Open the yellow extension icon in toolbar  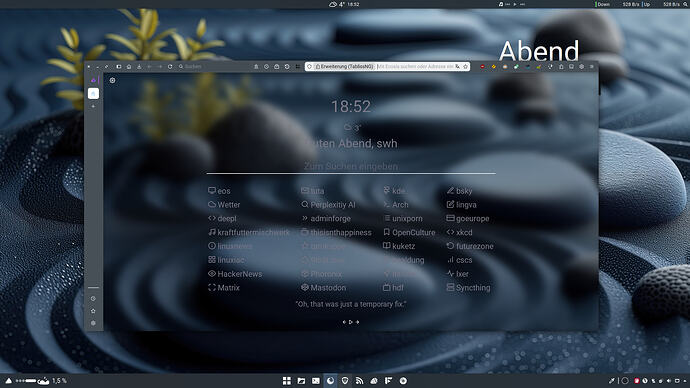[494, 66]
